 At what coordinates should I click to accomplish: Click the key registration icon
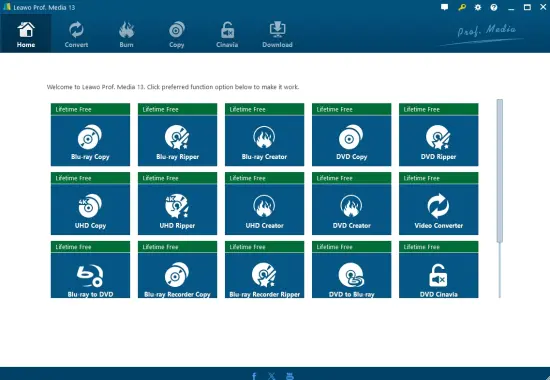[462, 7]
